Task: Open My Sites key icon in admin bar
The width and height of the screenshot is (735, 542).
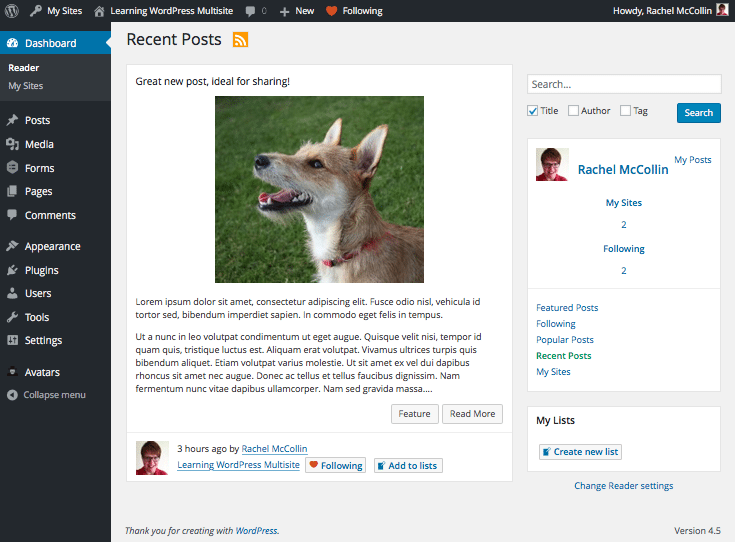Action: pos(36,11)
